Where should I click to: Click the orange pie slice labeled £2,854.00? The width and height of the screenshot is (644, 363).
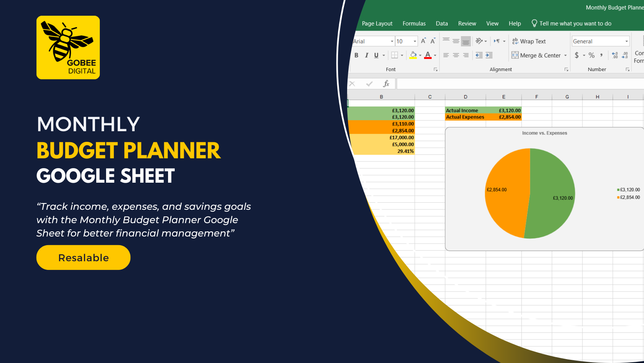pos(507,192)
